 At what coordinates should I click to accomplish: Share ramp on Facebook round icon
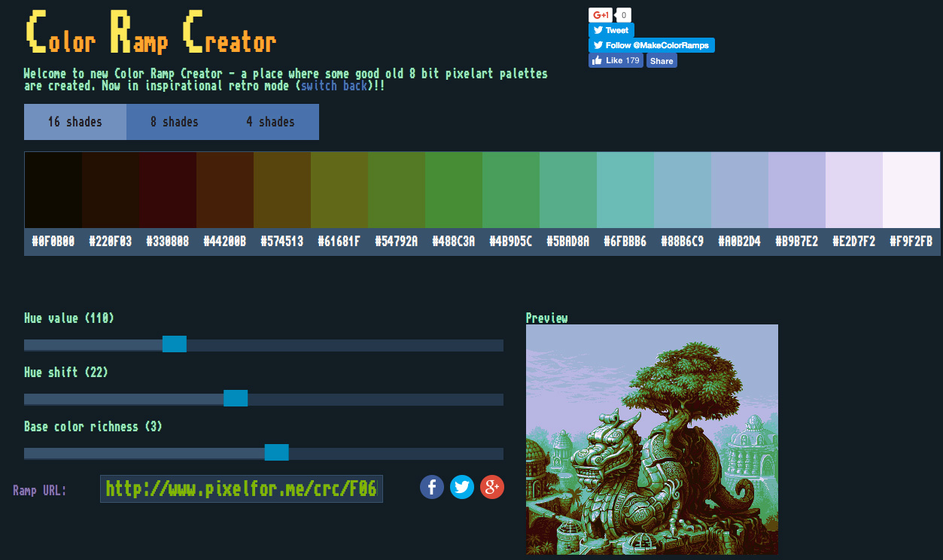tap(432, 487)
